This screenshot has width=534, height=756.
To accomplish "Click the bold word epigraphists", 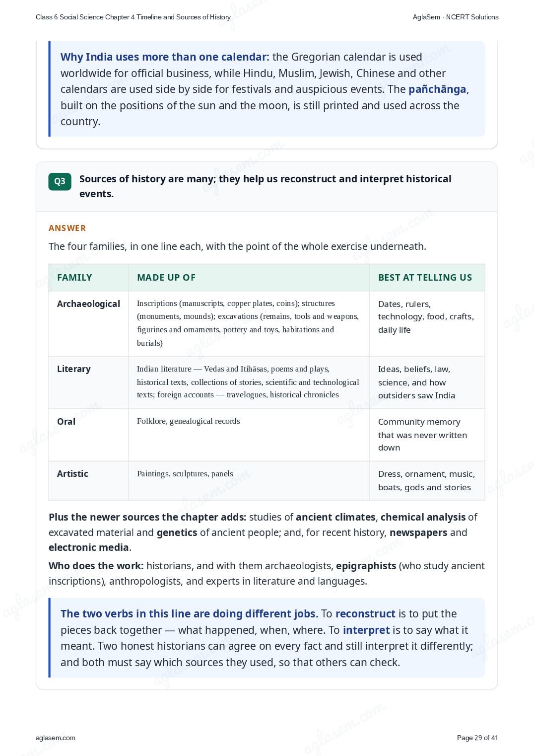I will click(366, 566).
